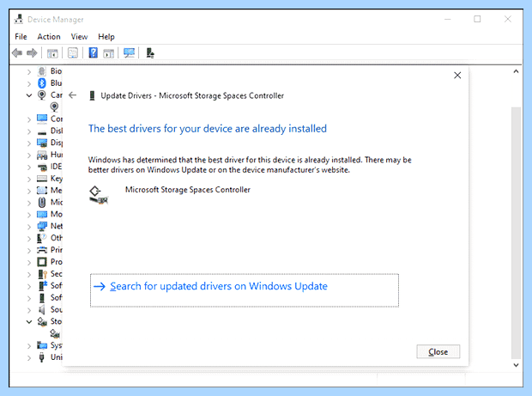Click the Close button in dialog
532x396 pixels.
pyautogui.click(x=438, y=351)
